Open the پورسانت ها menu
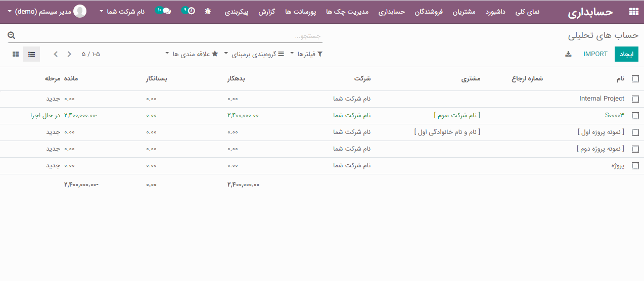Image resolution: width=644 pixels, height=281 pixels. [300, 11]
